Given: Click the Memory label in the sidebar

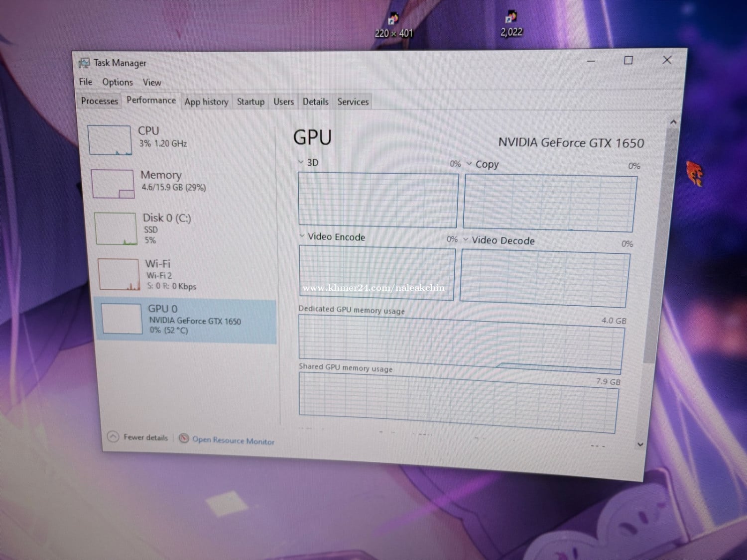Looking at the screenshot, I should tap(161, 175).
